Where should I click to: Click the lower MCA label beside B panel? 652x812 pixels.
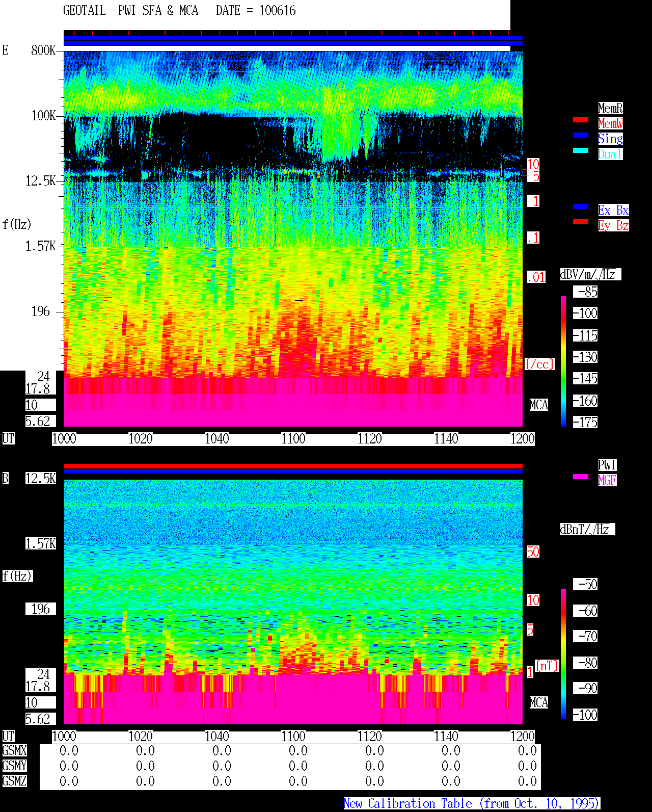click(539, 703)
